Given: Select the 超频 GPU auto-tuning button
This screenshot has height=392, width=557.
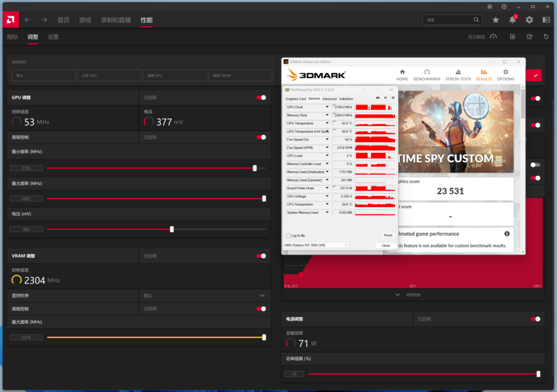Looking at the screenshot, I should pos(175,76).
